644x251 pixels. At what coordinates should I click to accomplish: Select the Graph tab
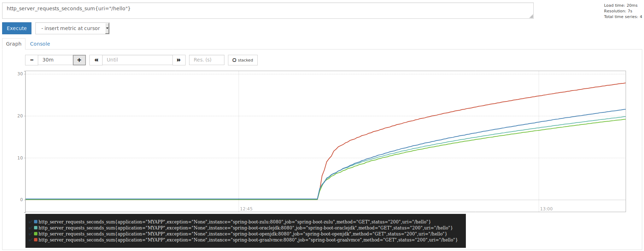(x=14, y=44)
